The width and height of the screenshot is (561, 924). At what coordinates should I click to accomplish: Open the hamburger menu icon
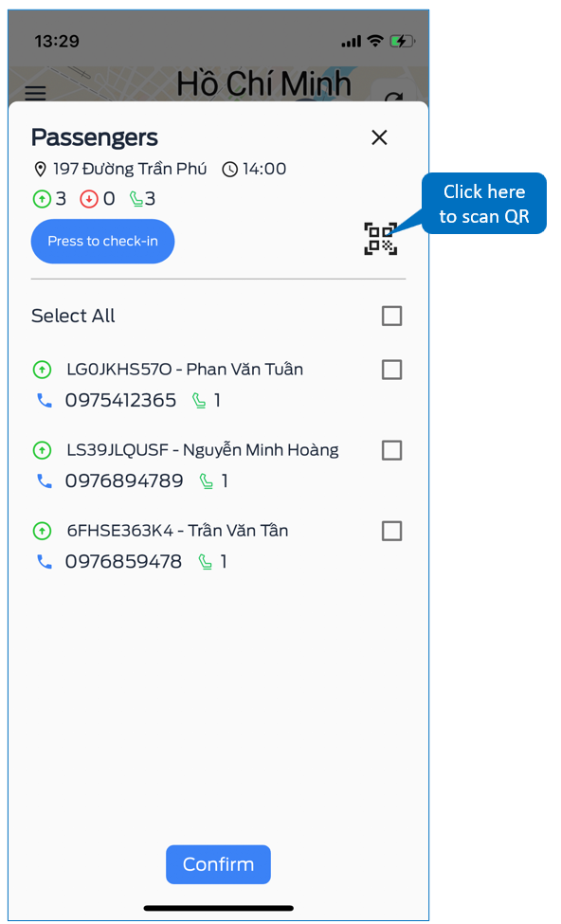pyautogui.click(x=35, y=93)
